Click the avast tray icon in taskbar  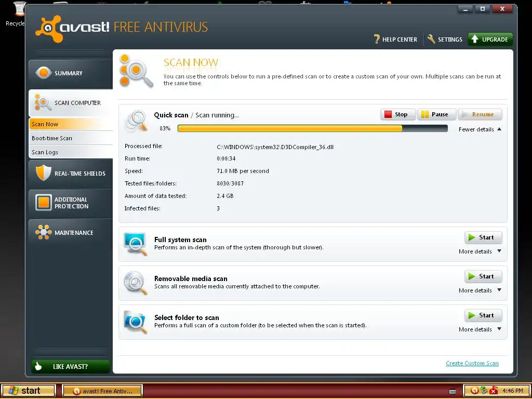[475, 391]
